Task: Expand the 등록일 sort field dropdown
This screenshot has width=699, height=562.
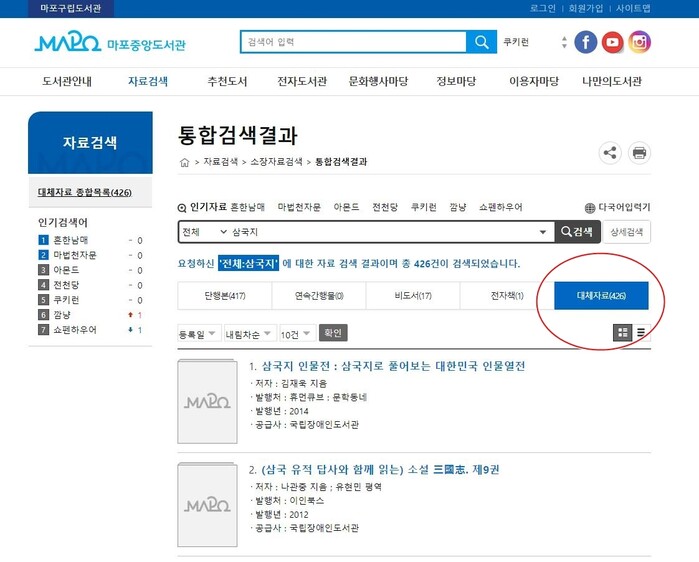Action: point(198,333)
